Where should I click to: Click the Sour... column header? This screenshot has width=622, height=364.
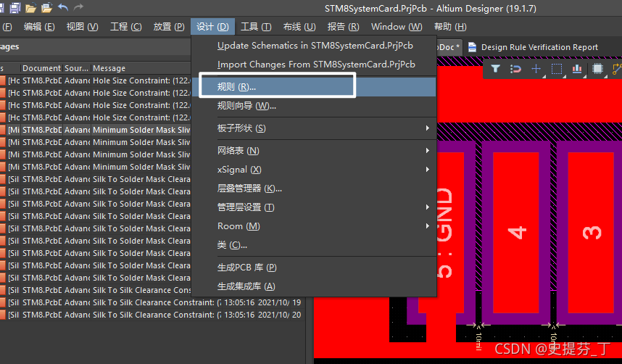77,68
